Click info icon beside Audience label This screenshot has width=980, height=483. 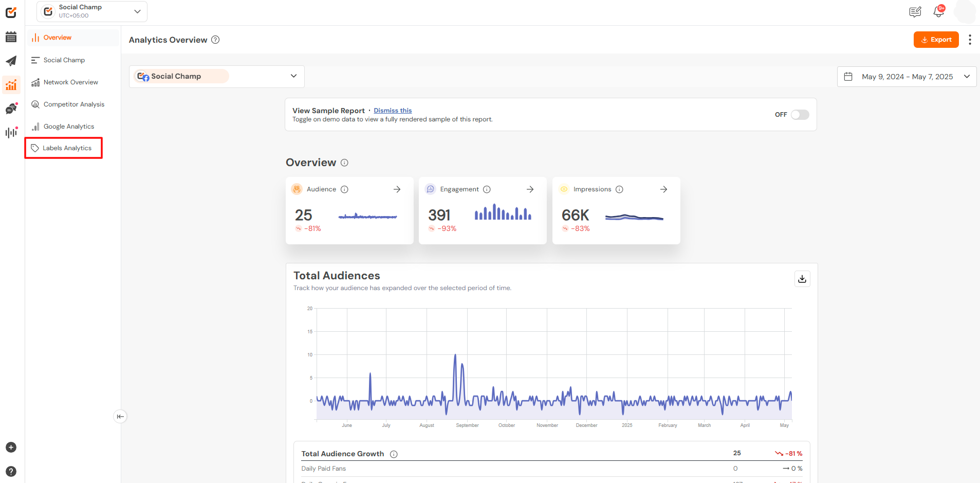(x=344, y=189)
